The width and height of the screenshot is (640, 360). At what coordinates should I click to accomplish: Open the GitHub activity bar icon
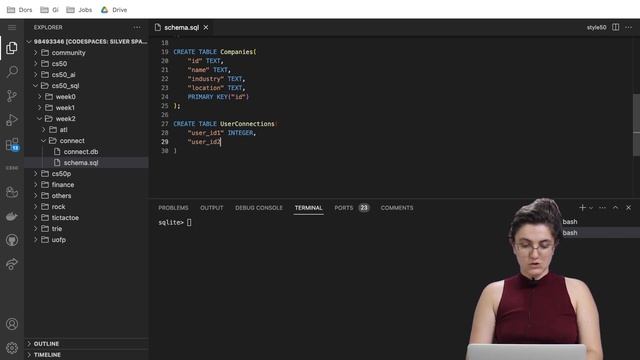(12, 240)
